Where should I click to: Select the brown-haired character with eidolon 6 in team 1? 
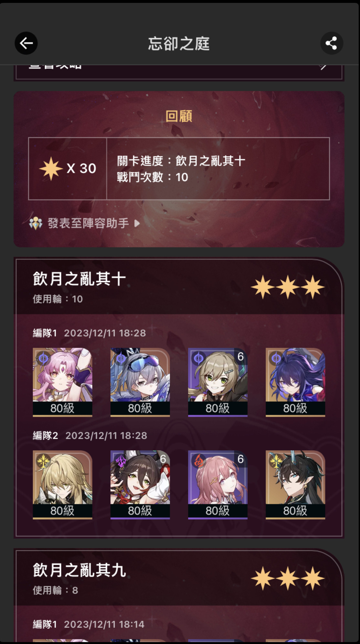click(x=218, y=382)
